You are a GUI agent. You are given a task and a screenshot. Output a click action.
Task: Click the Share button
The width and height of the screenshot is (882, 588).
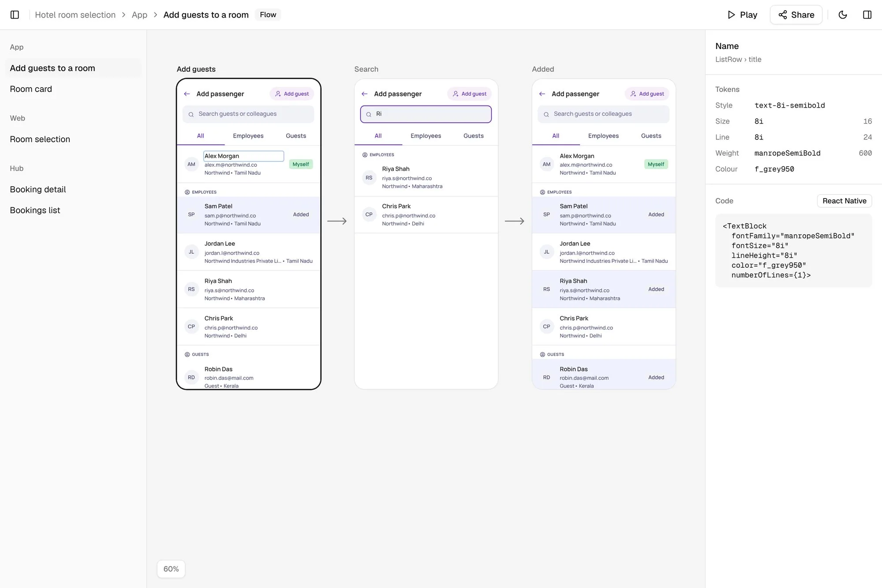(x=796, y=15)
